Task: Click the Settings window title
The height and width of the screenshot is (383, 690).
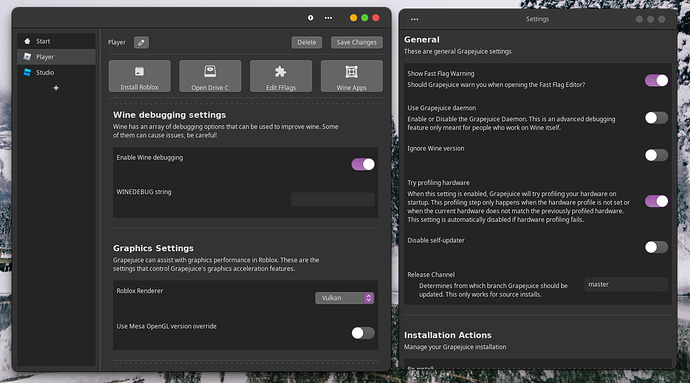Action: pos(537,19)
